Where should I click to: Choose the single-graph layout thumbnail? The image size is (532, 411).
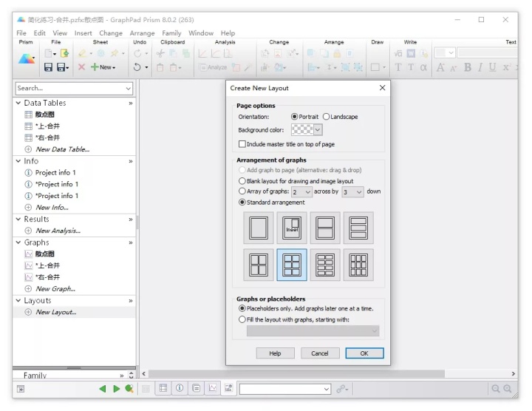(259, 228)
